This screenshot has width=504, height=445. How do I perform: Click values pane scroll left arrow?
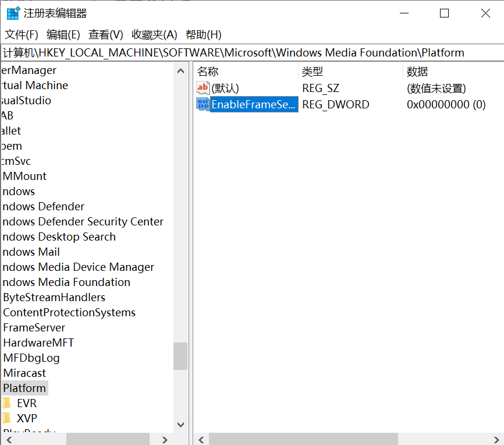click(x=201, y=440)
